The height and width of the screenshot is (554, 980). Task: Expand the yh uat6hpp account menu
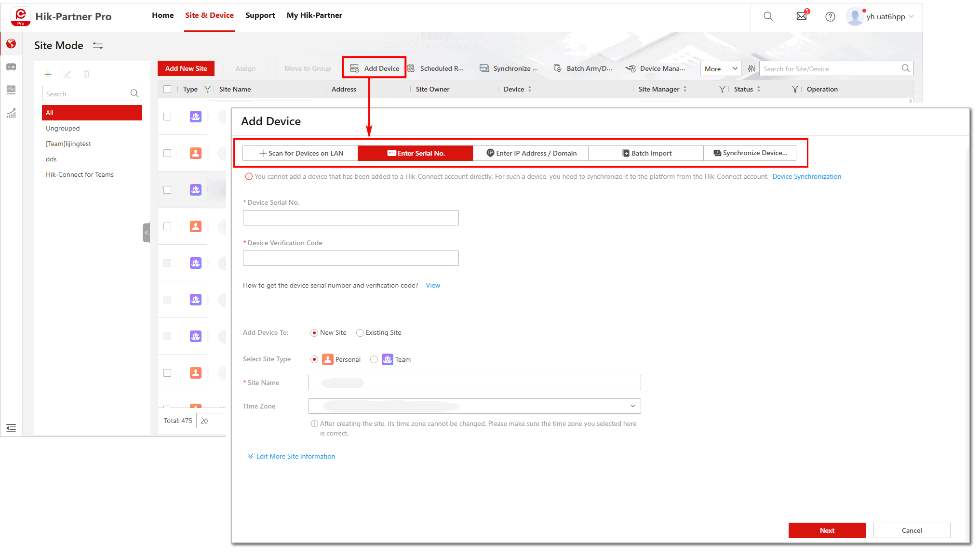[890, 17]
